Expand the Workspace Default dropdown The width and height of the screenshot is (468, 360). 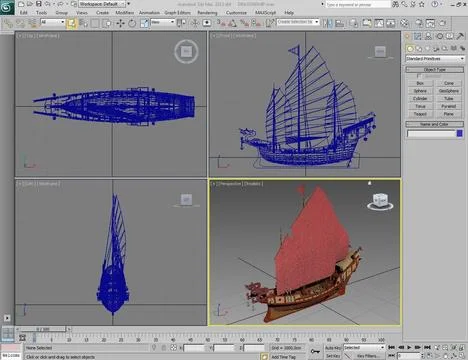click(x=102, y=4)
